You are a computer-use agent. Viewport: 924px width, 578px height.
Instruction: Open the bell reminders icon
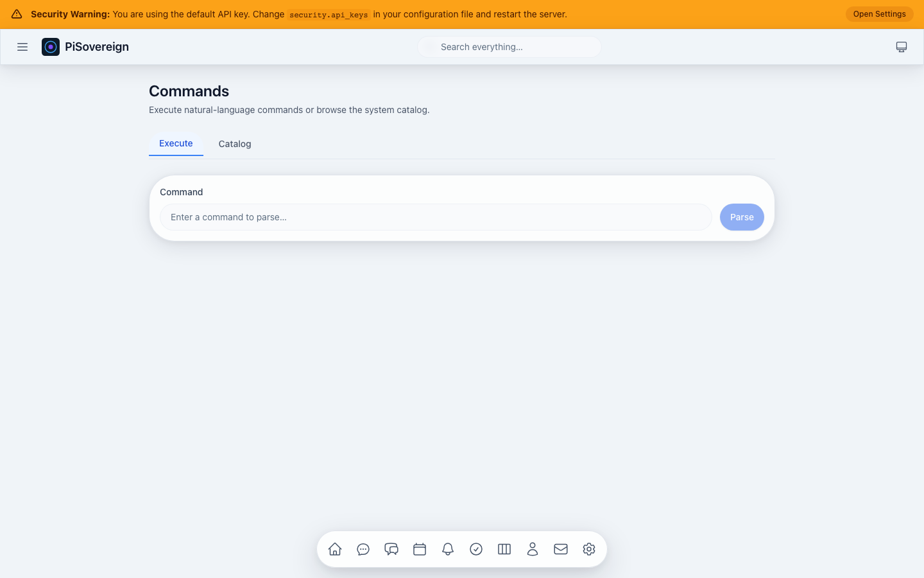click(x=448, y=549)
